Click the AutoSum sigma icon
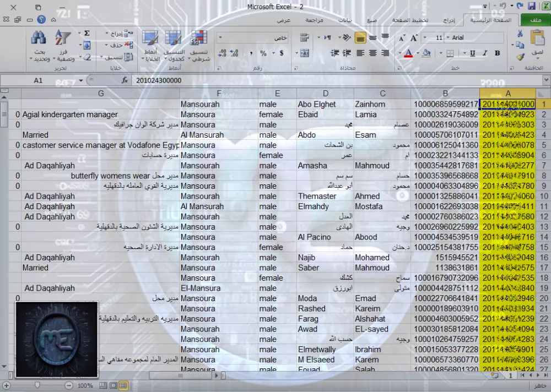Image resolution: width=551 pixels, height=392 pixels. [86, 33]
